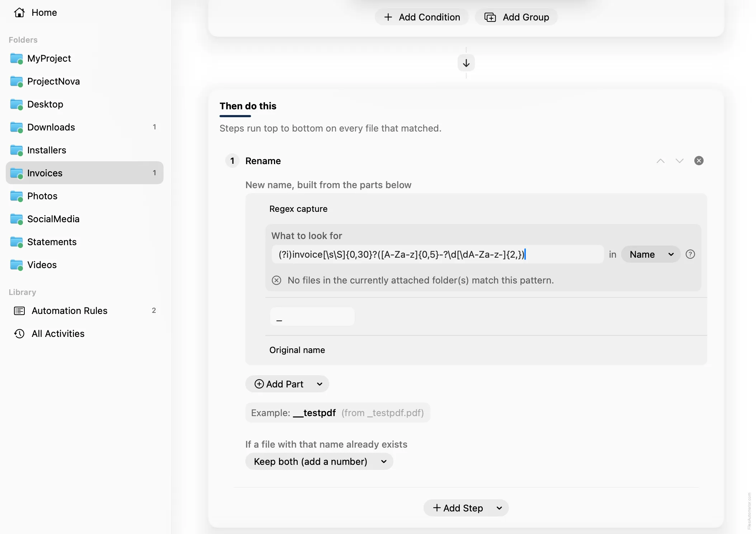Open the Add Part dropdown
The height and width of the screenshot is (534, 756).
(x=287, y=384)
